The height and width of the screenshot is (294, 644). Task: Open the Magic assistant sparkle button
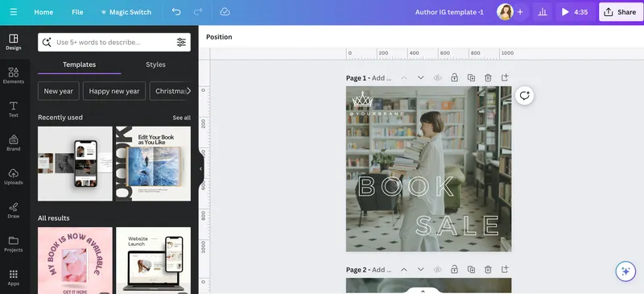[625, 271]
